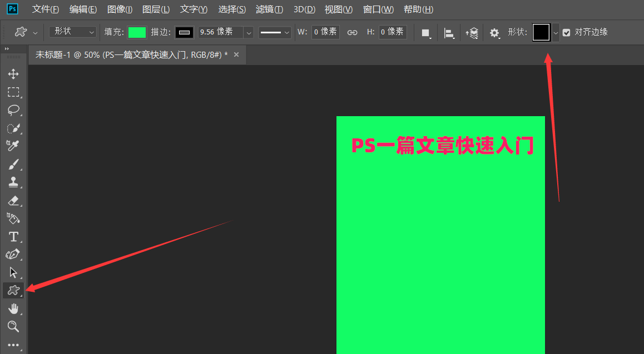Open the Window menu 窗口(W)
The height and width of the screenshot is (354, 644).
click(378, 9)
